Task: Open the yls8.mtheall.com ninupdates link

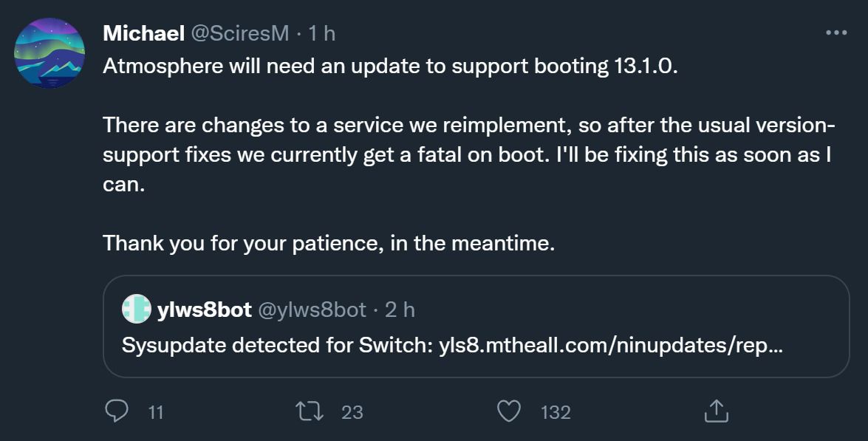Action: [x=611, y=346]
